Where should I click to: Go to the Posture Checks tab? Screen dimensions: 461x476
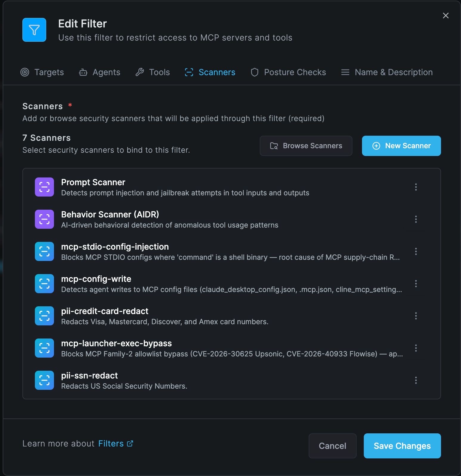pyautogui.click(x=288, y=72)
